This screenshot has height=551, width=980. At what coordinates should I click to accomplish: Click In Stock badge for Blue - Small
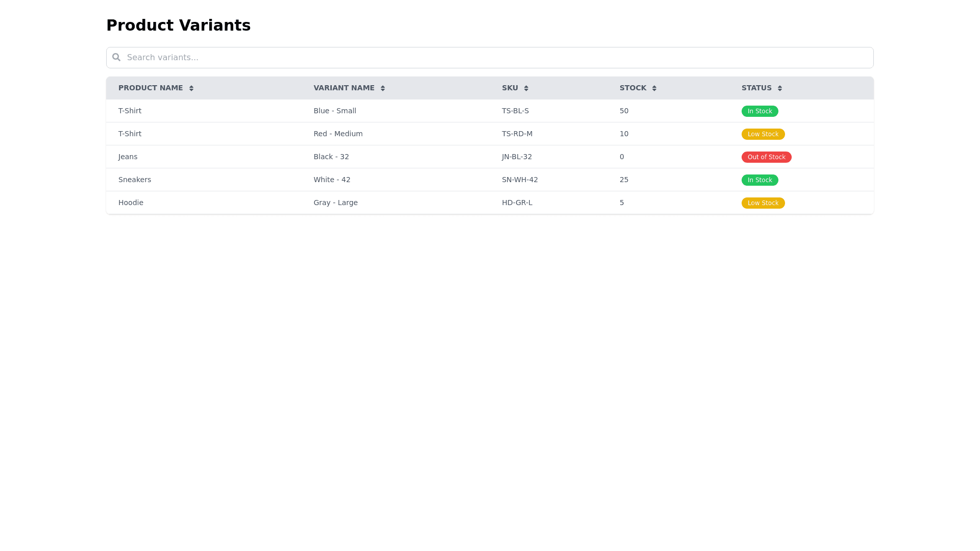click(x=759, y=111)
